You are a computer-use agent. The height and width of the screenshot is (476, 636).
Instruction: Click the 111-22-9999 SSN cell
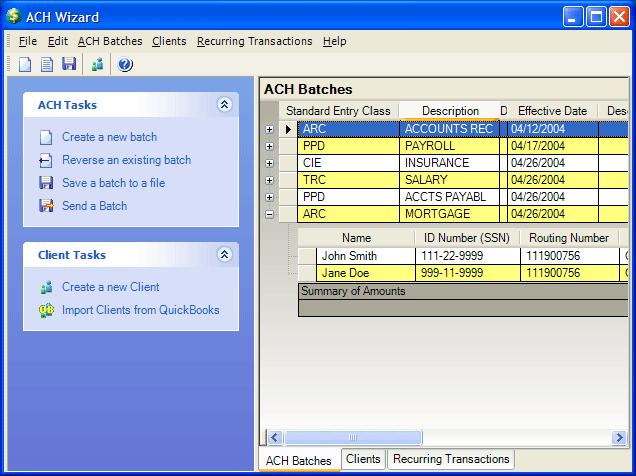[x=468, y=256]
